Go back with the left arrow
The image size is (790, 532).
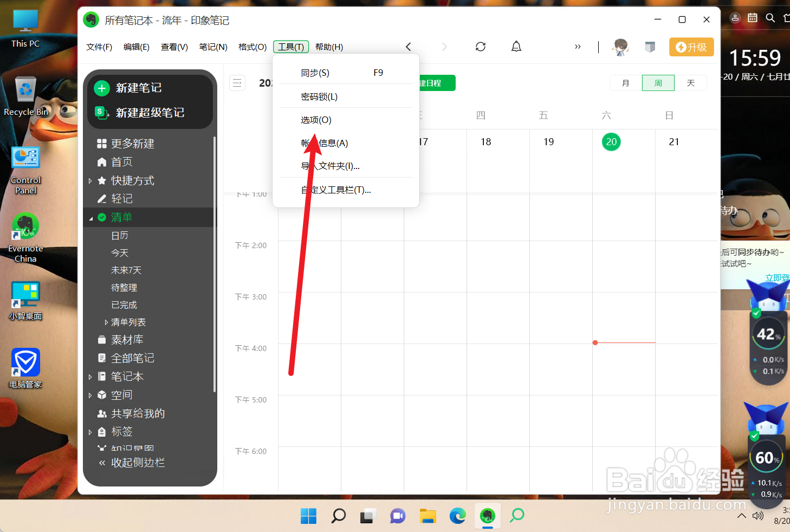coord(409,47)
